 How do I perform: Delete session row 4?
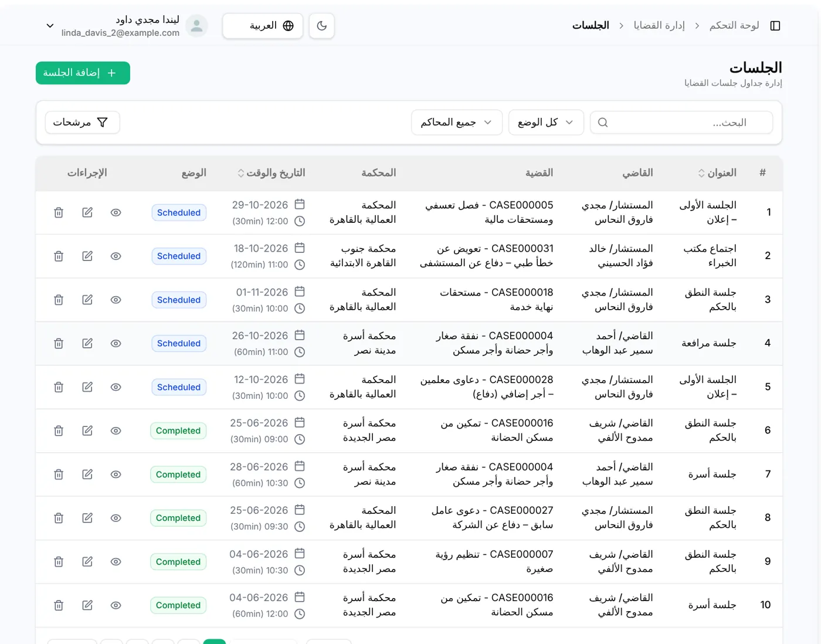(59, 344)
